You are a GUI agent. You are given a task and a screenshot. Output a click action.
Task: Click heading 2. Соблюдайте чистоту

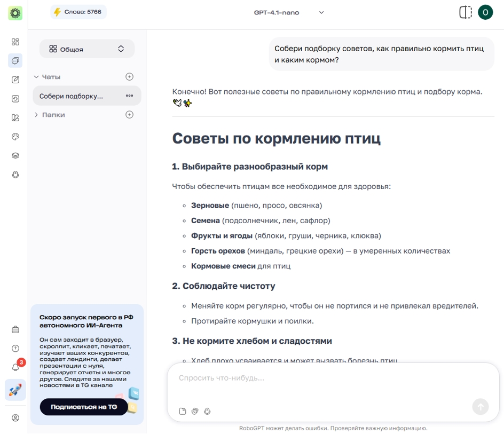point(224,286)
